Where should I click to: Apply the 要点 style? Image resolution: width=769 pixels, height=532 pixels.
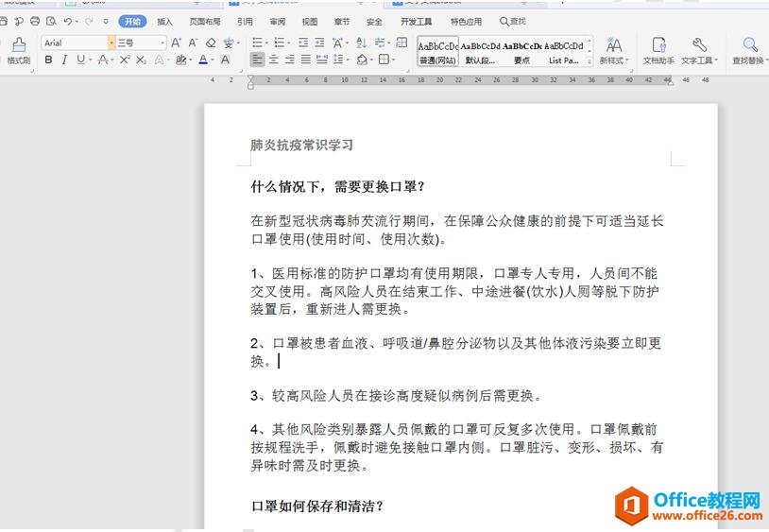[x=522, y=50]
